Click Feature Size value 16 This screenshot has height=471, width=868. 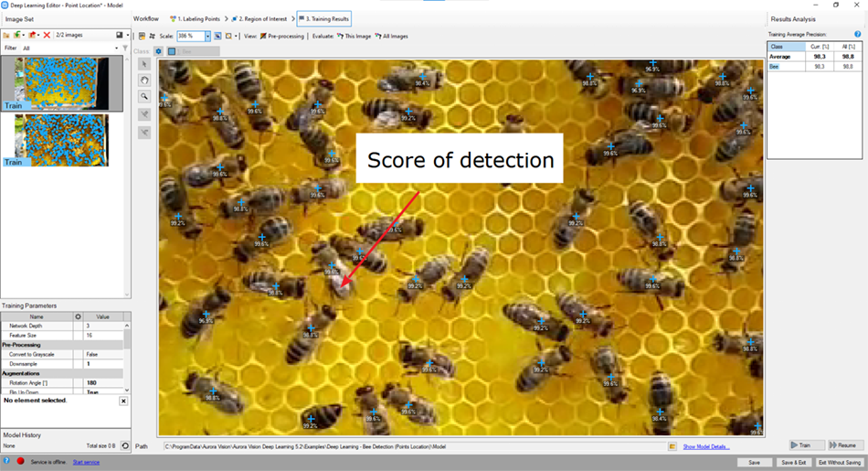coord(103,336)
